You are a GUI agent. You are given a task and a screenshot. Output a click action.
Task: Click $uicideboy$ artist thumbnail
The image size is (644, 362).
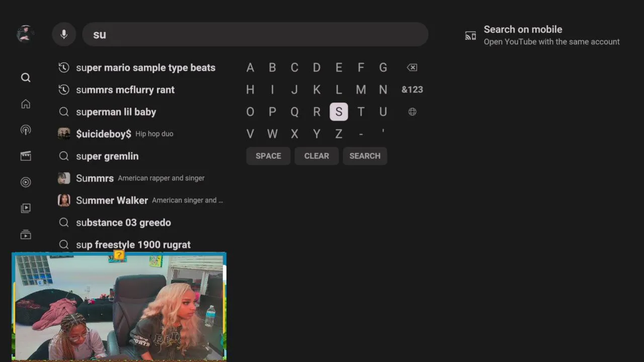pyautogui.click(x=64, y=134)
